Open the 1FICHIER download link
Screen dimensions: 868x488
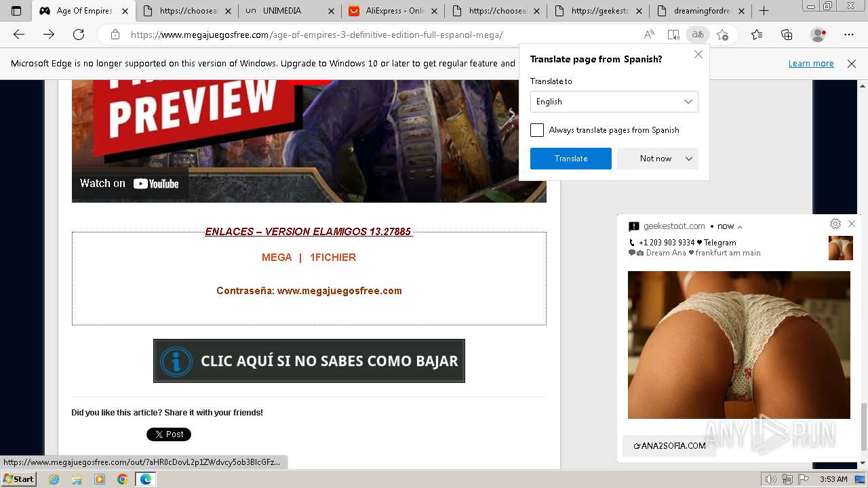[333, 258]
